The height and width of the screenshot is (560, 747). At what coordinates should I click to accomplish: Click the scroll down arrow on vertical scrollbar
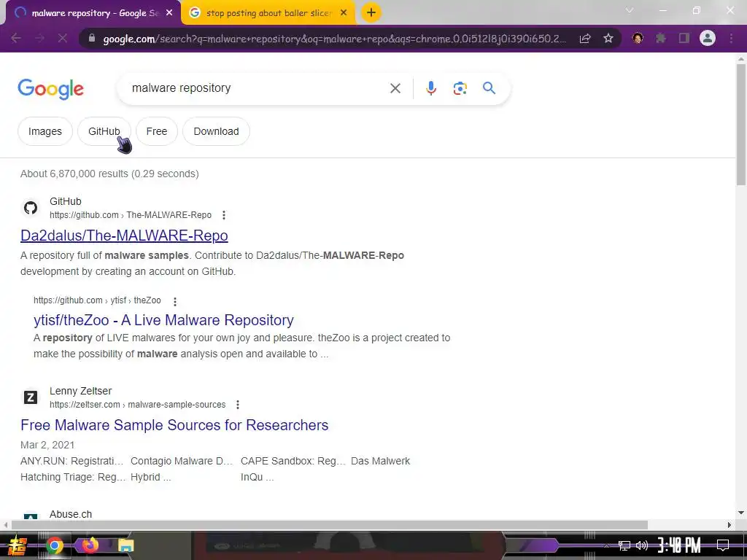(741, 513)
